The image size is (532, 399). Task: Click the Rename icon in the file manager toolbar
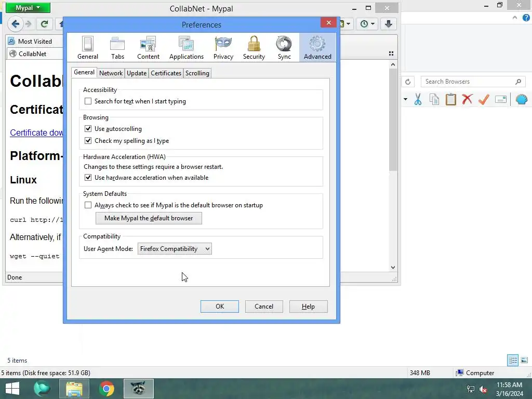tap(501, 99)
